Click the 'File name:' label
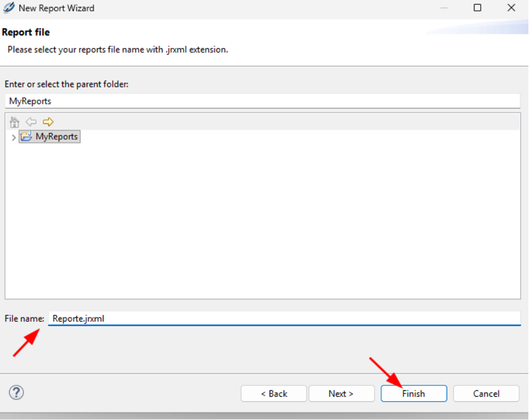The width and height of the screenshot is (530, 420). (x=24, y=319)
